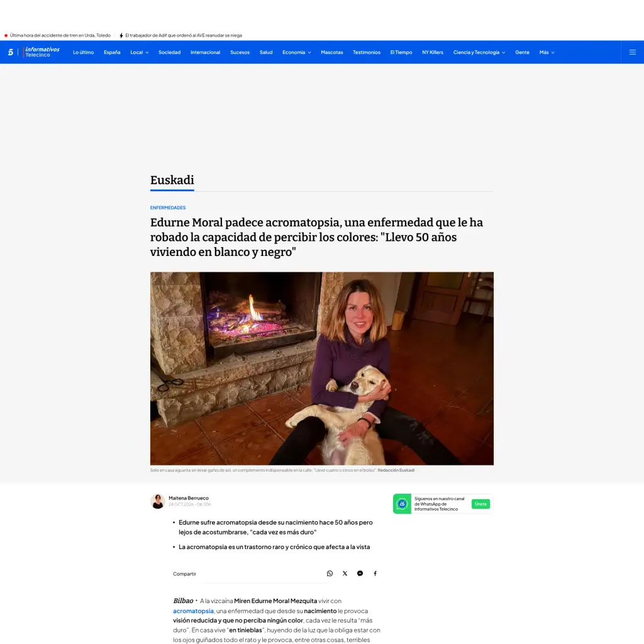Select the Internacional nav item

(x=206, y=52)
